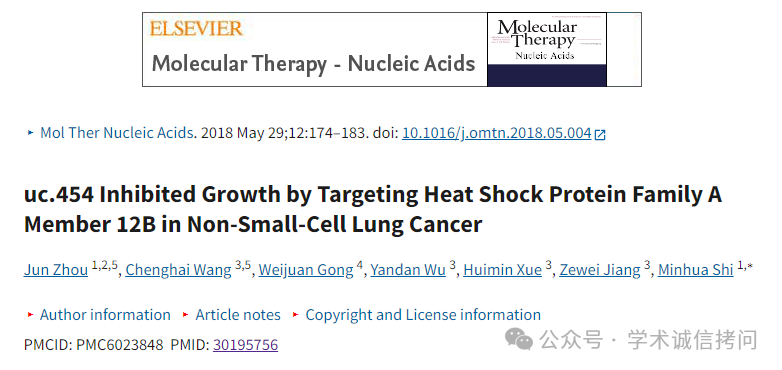782x370 pixels.
Task: Expand the Author information section
Action: coord(105,315)
